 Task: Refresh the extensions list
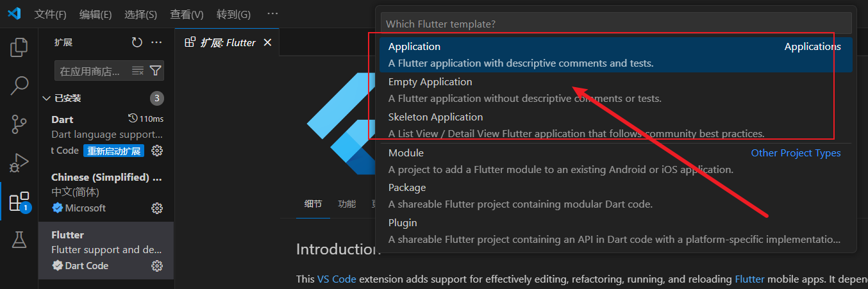click(x=137, y=42)
